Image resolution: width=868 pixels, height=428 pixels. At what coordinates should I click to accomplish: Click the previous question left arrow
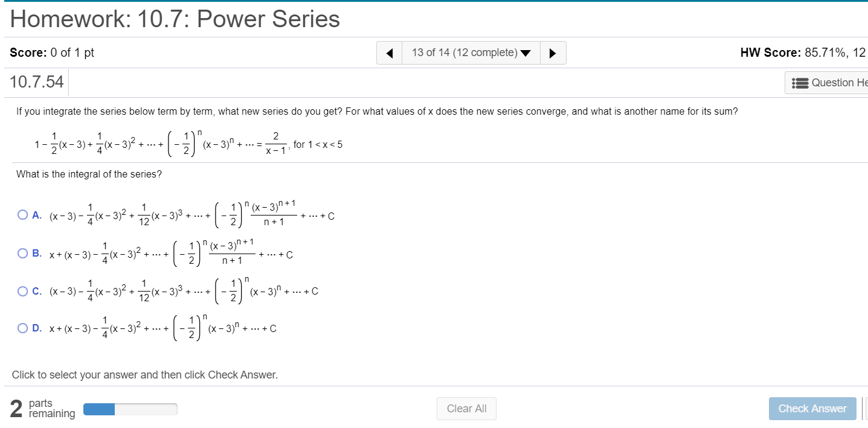coord(389,53)
